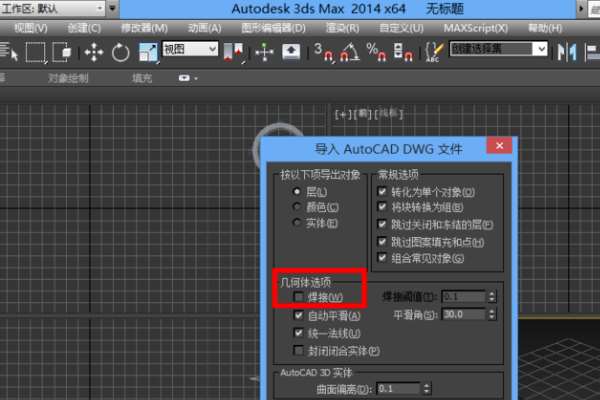This screenshot has height=400, width=600.
Task: Toggle the Spinner Snap icon
Action: tap(403, 52)
